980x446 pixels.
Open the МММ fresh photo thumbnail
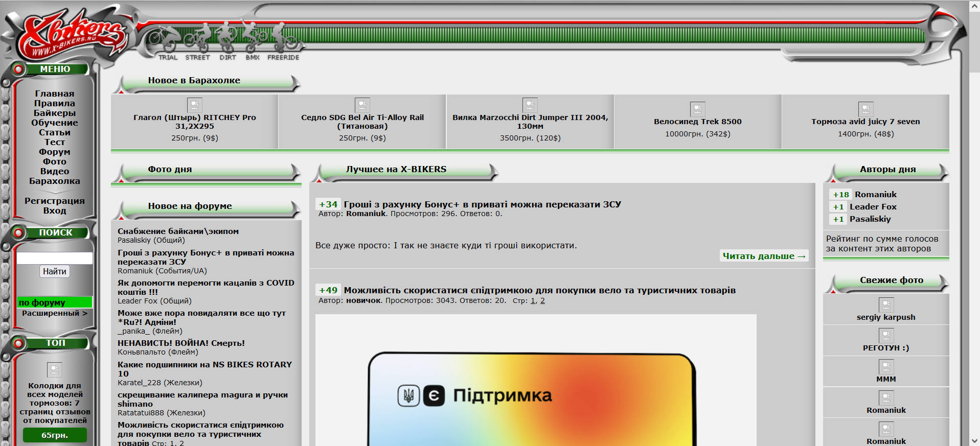886,367
